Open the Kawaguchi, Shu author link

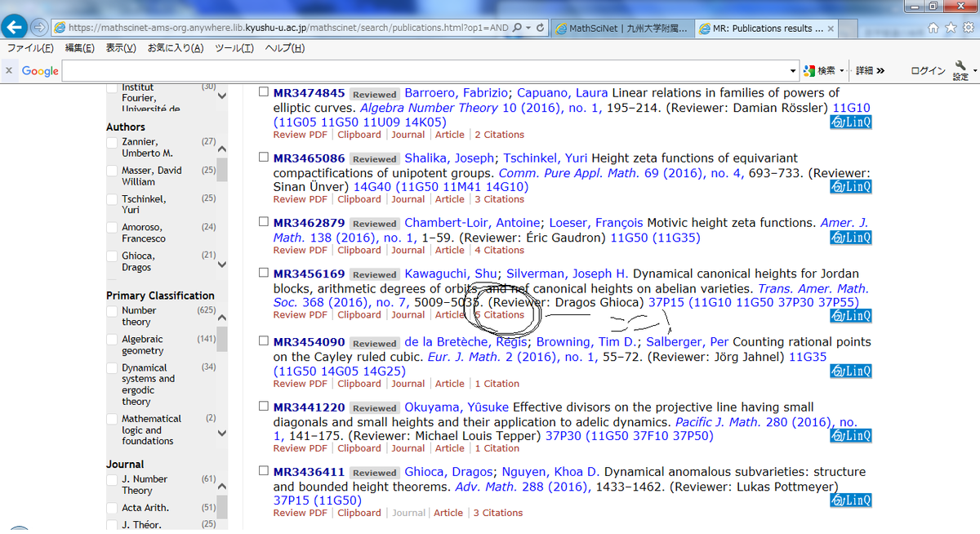[x=453, y=274]
